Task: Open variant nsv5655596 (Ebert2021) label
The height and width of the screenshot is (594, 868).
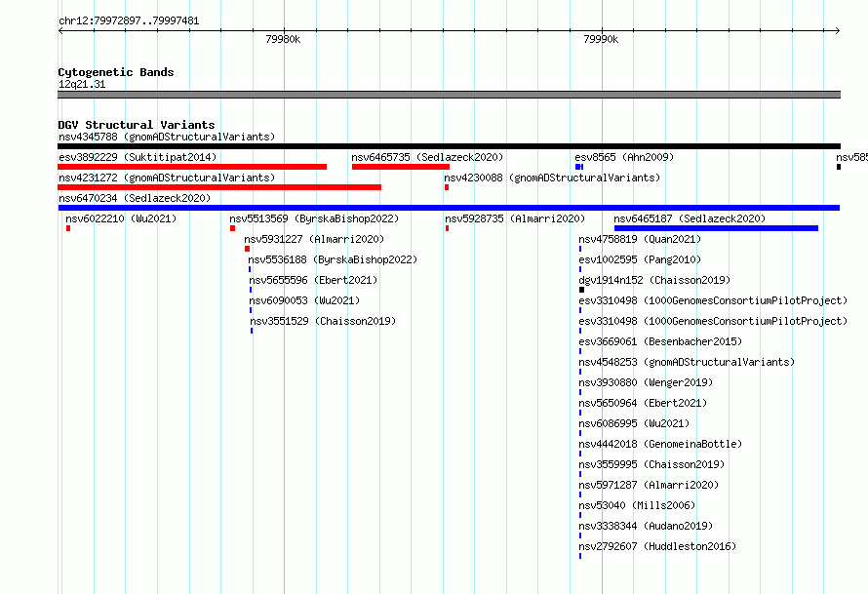Action: pyautogui.click(x=313, y=280)
